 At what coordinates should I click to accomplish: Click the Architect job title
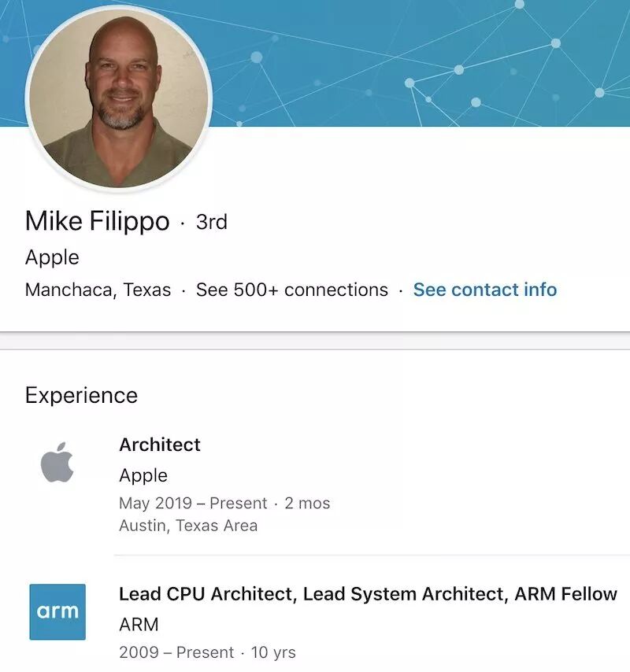tap(160, 445)
